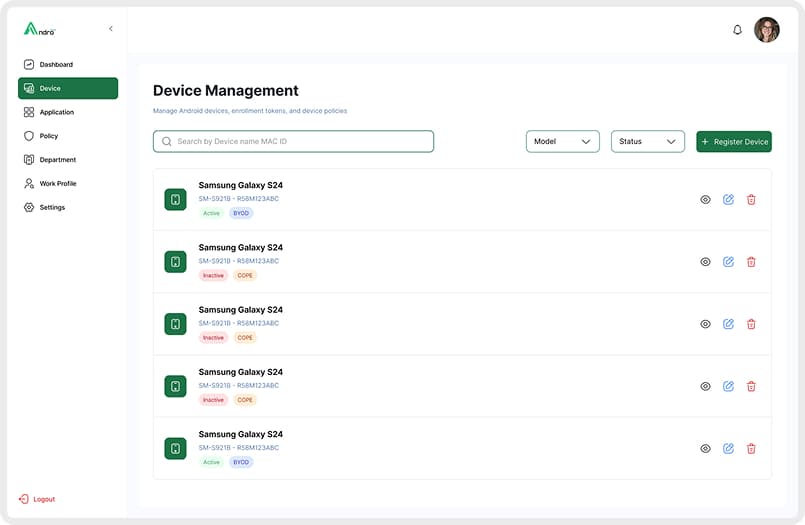The image size is (805, 525).
Task: Toggle view eye icon on the last device row
Action: 705,449
